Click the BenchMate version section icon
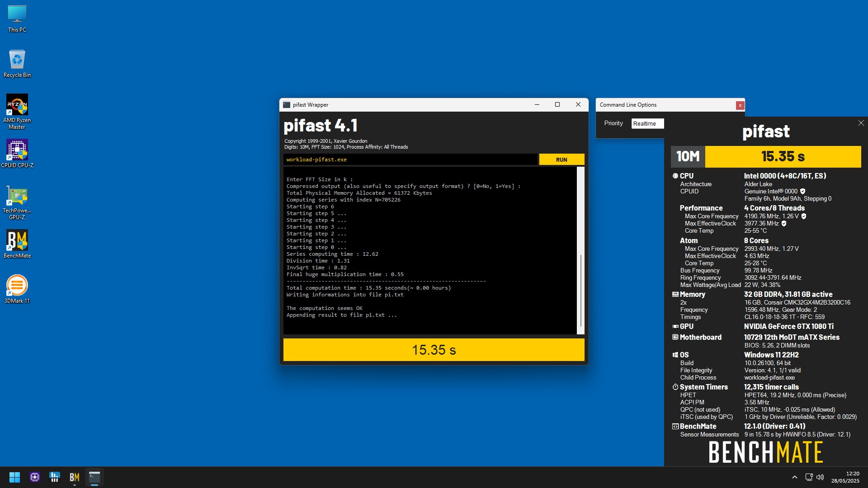Screen dimensions: 868x488 675,426
